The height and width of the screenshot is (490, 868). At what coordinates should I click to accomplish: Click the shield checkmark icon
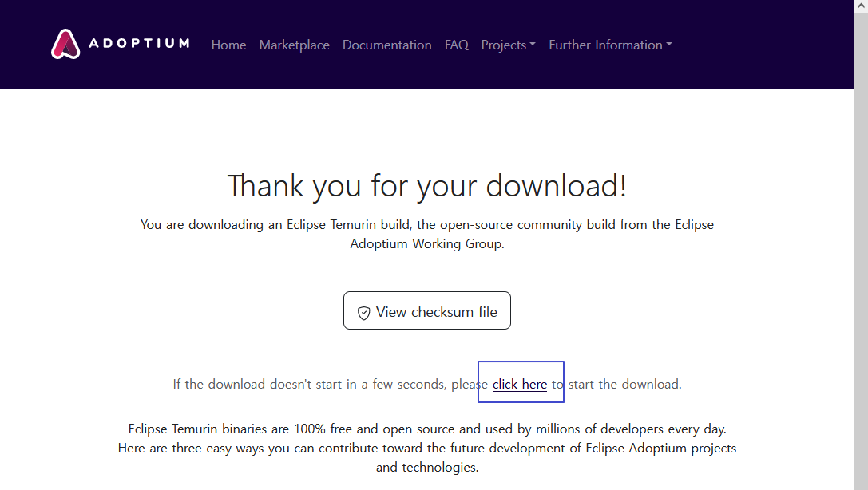pos(363,313)
